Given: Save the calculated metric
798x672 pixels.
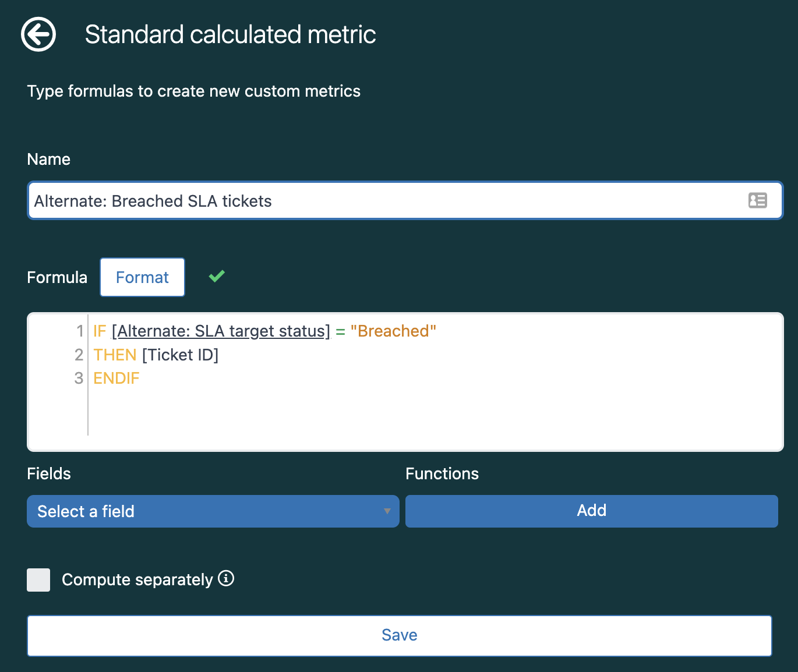Looking at the screenshot, I should (x=399, y=635).
